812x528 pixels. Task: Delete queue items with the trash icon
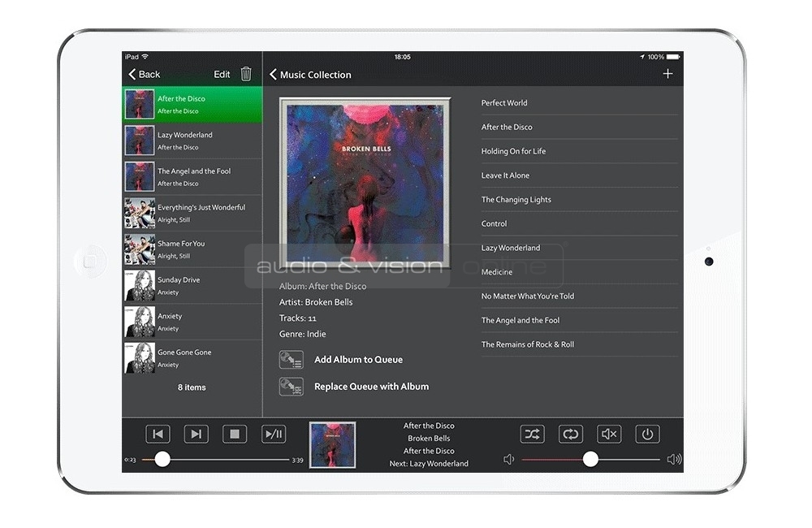[246, 74]
